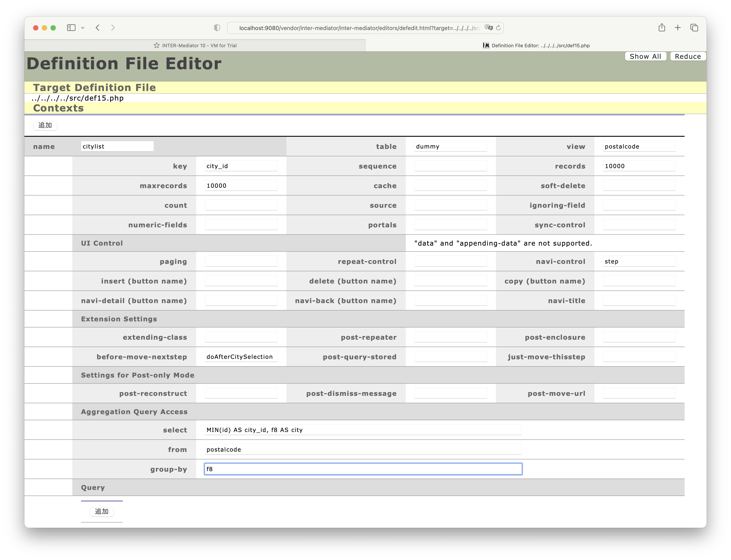Click the empty post-enclosure field
The width and height of the screenshot is (731, 560).
tap(639, 337)
